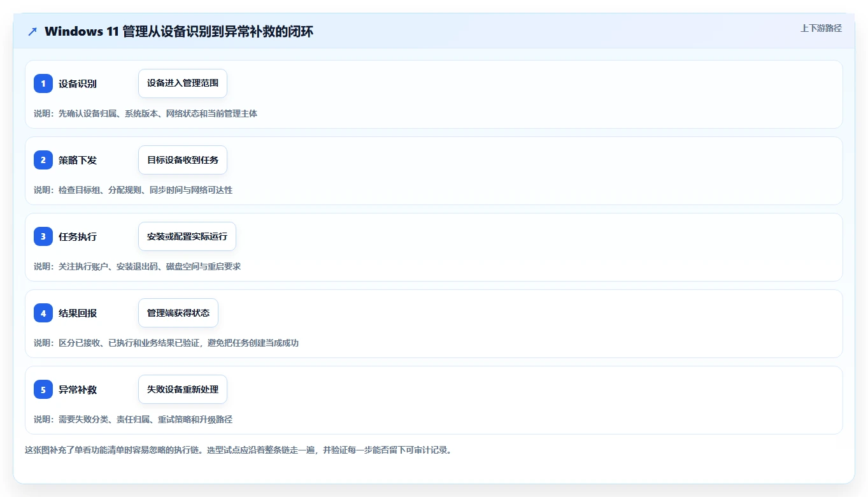Click the description starting 检查目标组

tap(133, 190)
